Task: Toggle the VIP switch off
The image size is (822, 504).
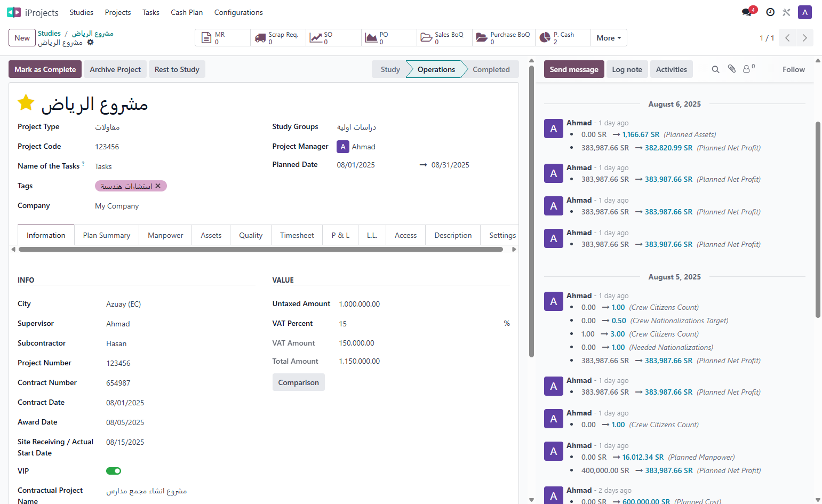Action: tap(114, 471)
